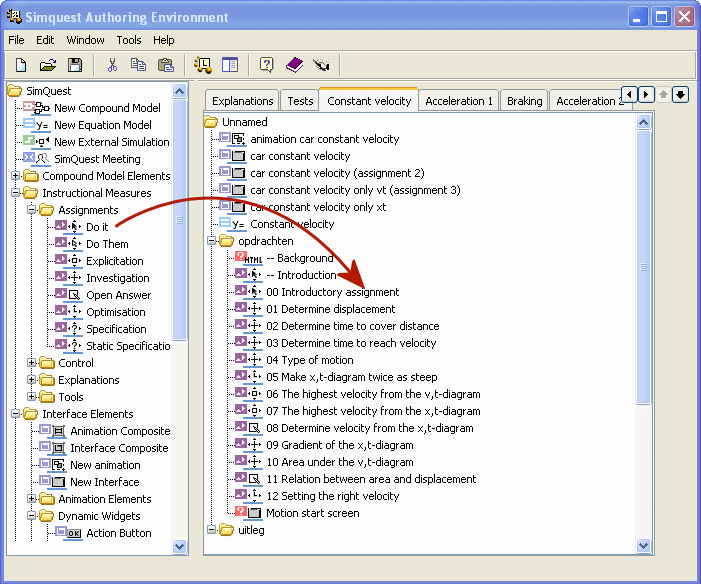Select 04 Type of motion
This screenshot has width=701, height=584.
309,360
